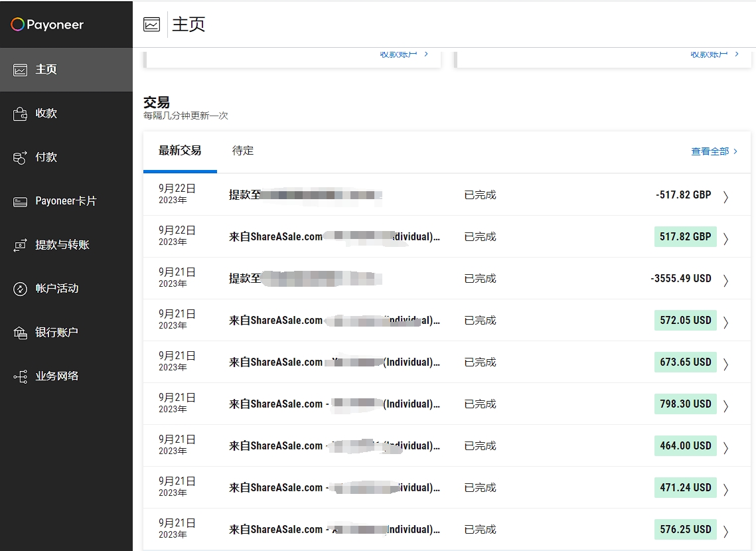Switch to the 最新交易 tab
Image resolution: width=756 pixels, height=551 pixels.
(x=180, y=151)
